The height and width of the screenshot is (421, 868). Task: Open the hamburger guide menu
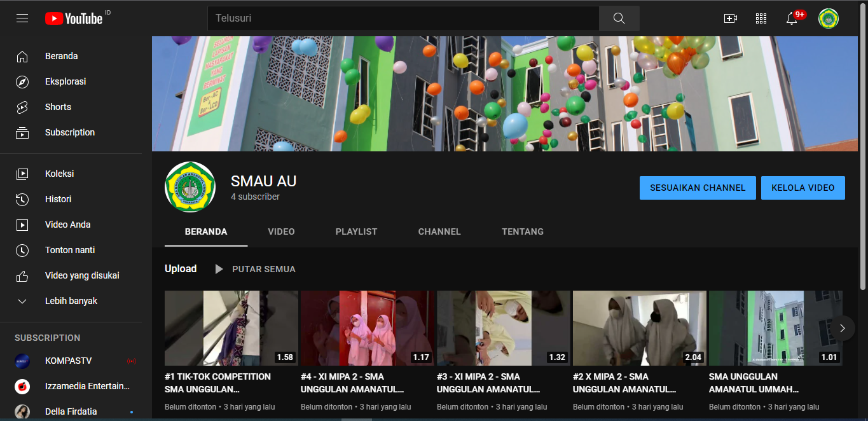pos(22,18)
